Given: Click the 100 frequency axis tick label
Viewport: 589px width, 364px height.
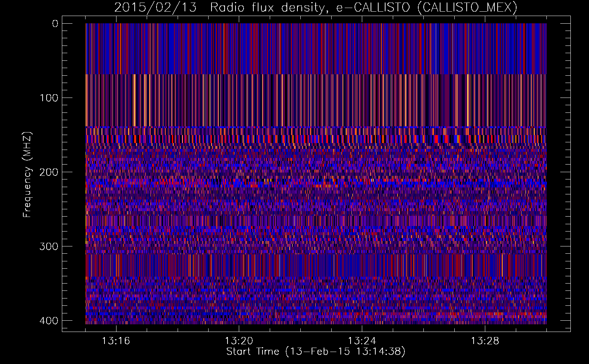Looking at the screenshot, I should point(48,98).
